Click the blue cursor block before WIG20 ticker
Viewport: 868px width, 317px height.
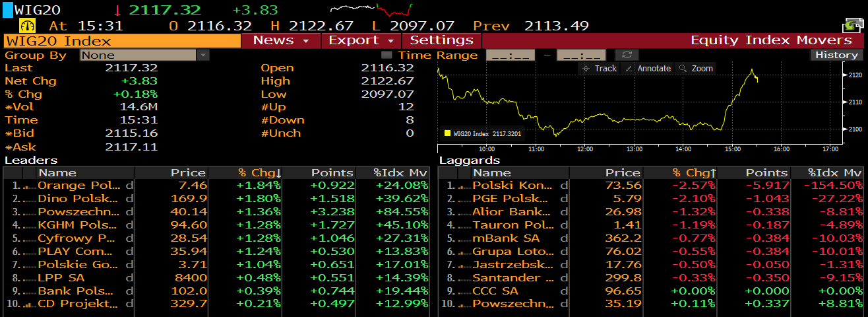click(7, 9)
